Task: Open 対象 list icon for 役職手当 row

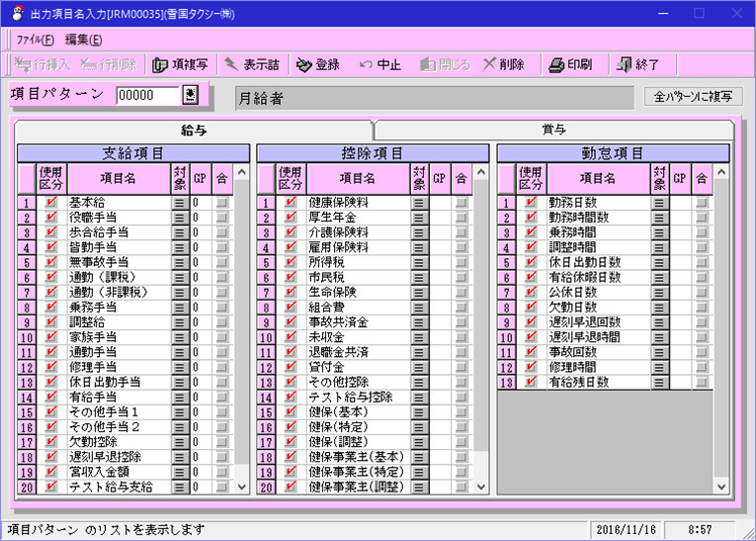Action: coord(179,219)
